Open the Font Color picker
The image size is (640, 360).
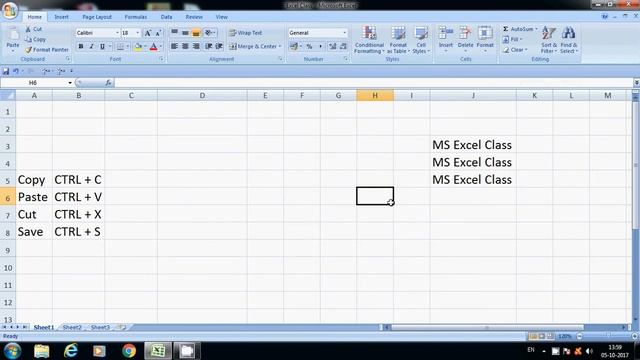point(153,47)
